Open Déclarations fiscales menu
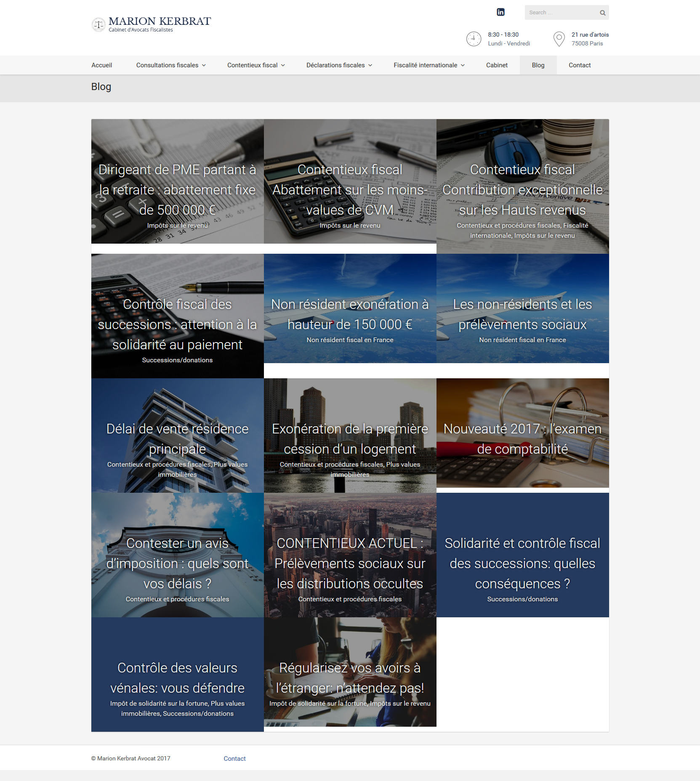This screenshot has width=700, height=781. [335, 65]
